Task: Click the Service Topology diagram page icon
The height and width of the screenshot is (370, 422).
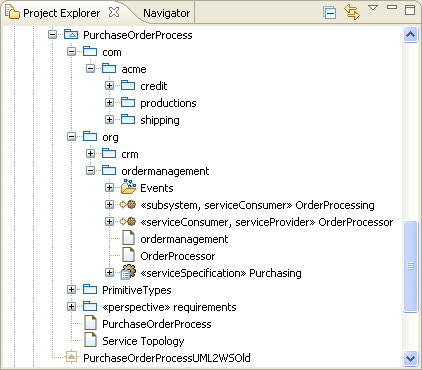Action: click(x=90, y=340)
